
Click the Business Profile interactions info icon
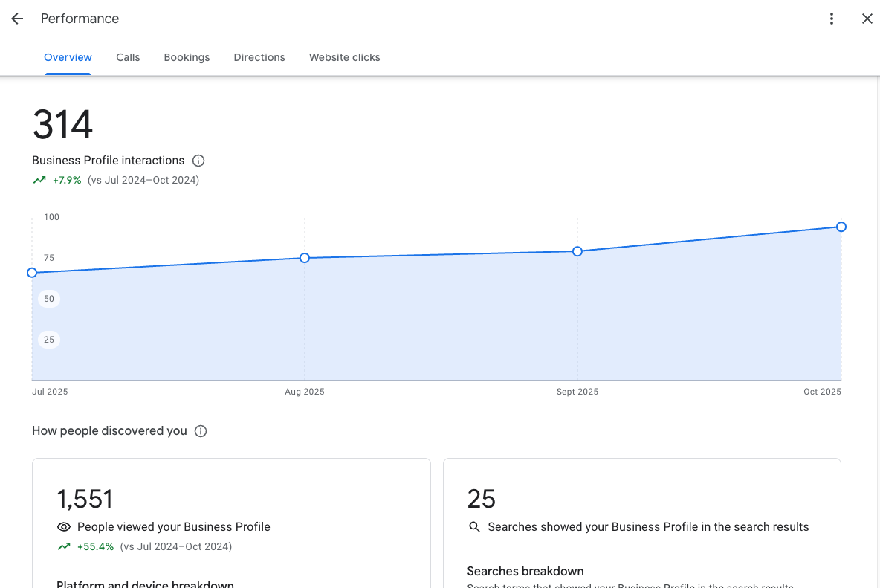point(198,161)
